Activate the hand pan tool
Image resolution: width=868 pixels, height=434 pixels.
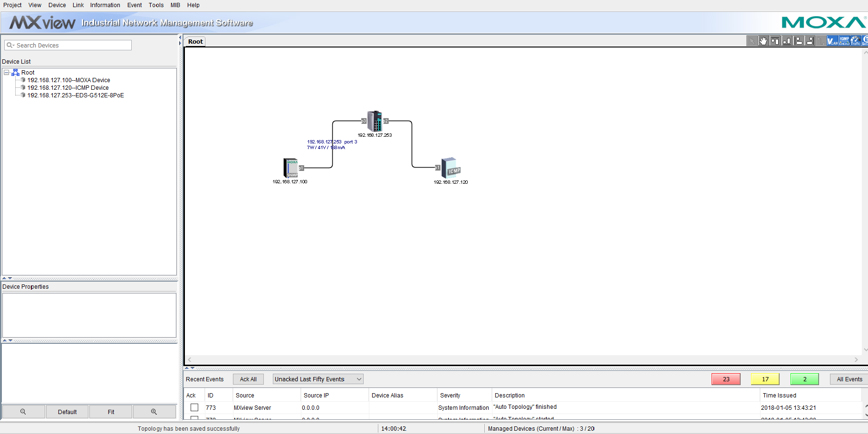tap(763, 41)
